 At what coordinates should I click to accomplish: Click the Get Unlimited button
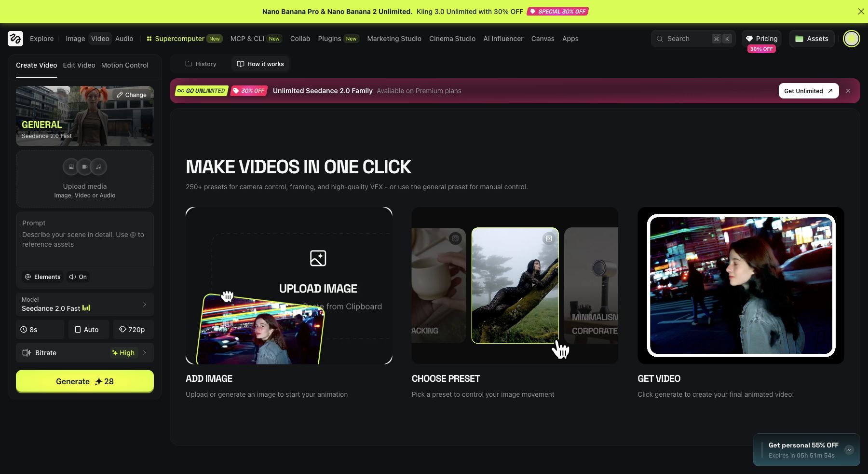[x=809, y=91]
